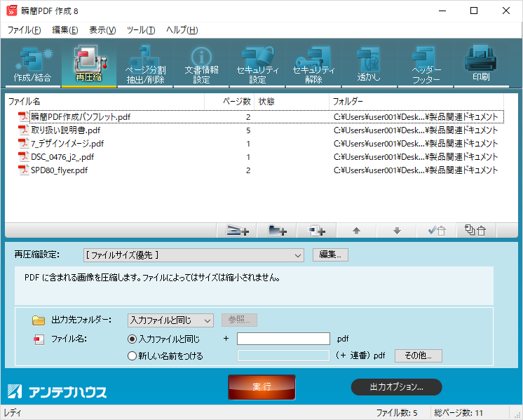Click the 出力先フォルダー folder icon
This screenshot has height=420, width=523.
39,320
